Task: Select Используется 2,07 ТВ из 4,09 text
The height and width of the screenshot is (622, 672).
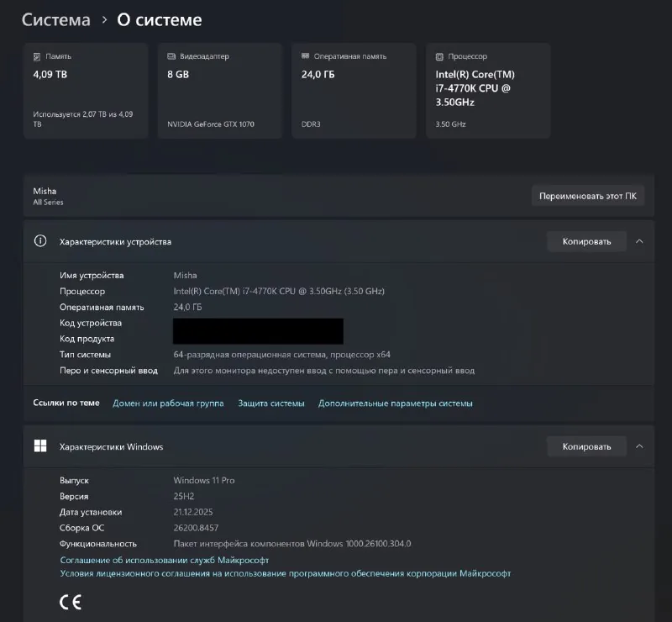Action: pos(82,119)
